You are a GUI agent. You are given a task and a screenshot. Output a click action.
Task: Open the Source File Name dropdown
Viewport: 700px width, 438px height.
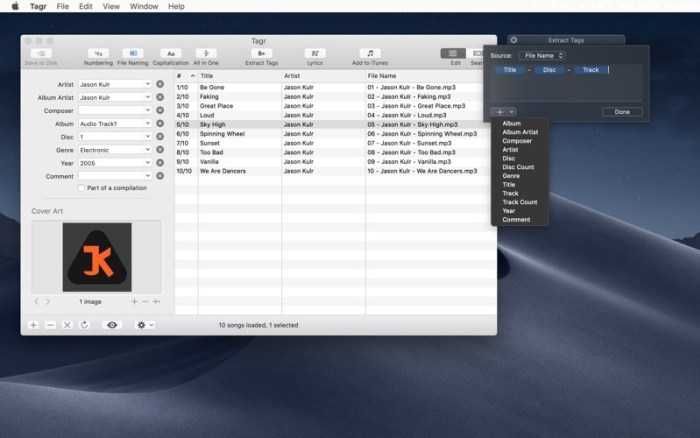[x=542, y=56]
